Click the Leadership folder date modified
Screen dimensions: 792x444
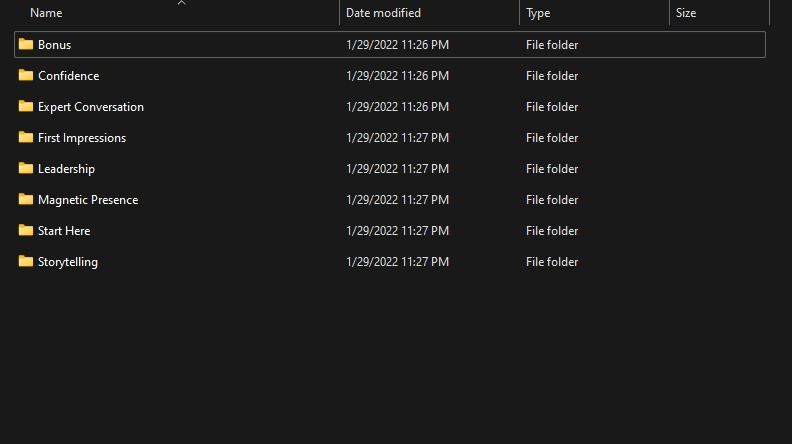397,169
